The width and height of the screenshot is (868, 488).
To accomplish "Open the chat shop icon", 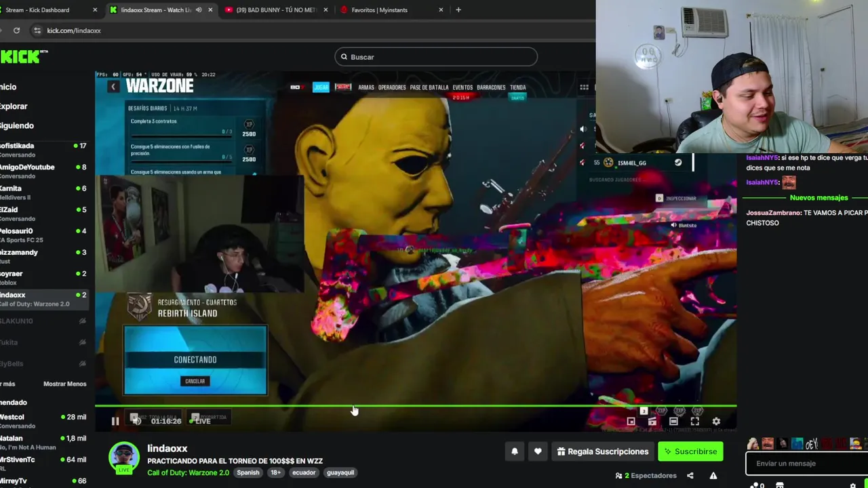I will [x=780, y=485].
